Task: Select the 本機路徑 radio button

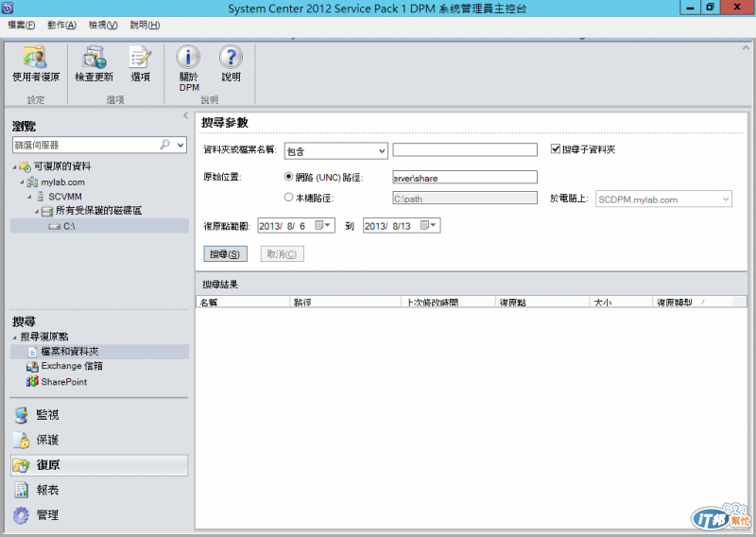Action: pos(288,198)
